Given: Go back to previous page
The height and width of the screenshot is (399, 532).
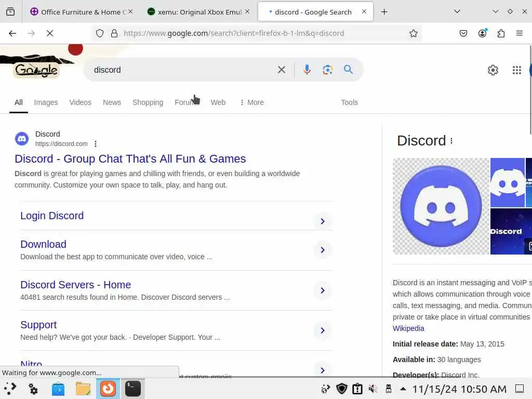Looking at the screenshot, I should 12,33.
